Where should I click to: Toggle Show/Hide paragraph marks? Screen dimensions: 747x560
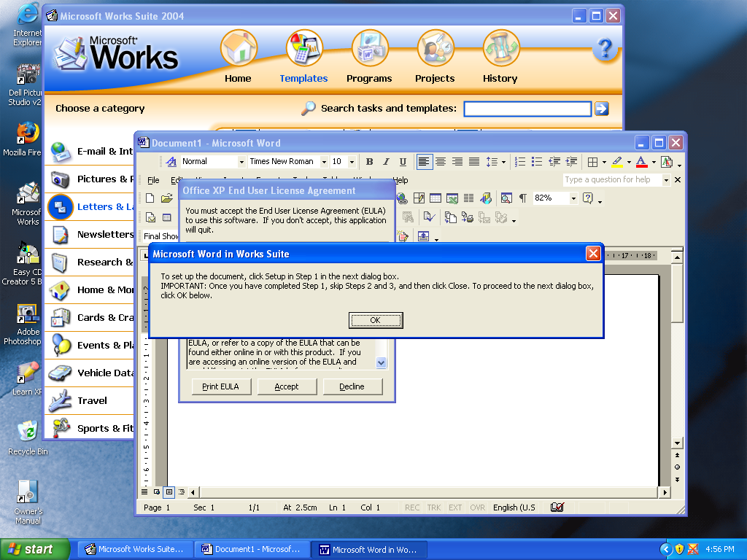tap(523, 198)
